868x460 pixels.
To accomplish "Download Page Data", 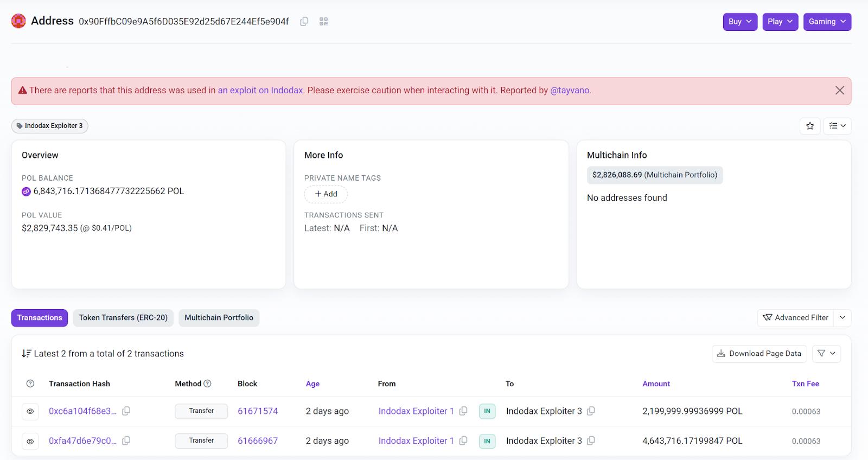I will (759, 354).
